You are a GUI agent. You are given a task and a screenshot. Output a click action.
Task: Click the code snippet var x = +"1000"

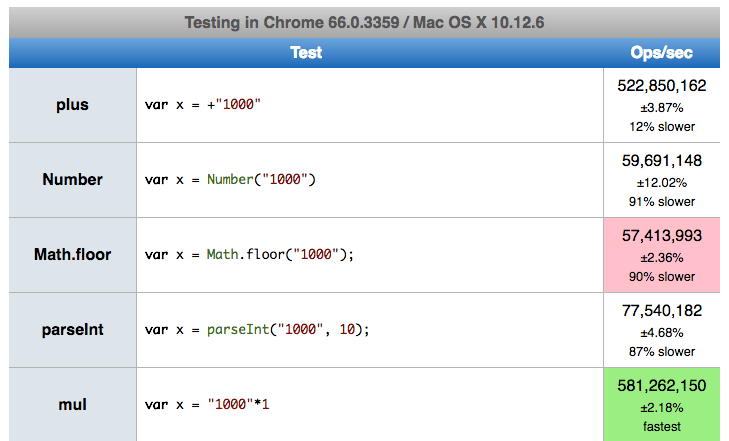(x=203, y=105)
